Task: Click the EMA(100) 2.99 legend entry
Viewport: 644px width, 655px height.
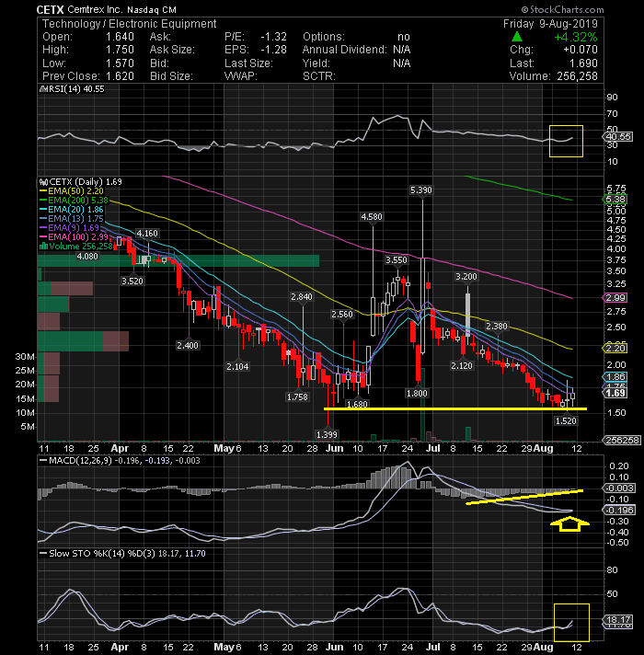Action: (74, 236)
